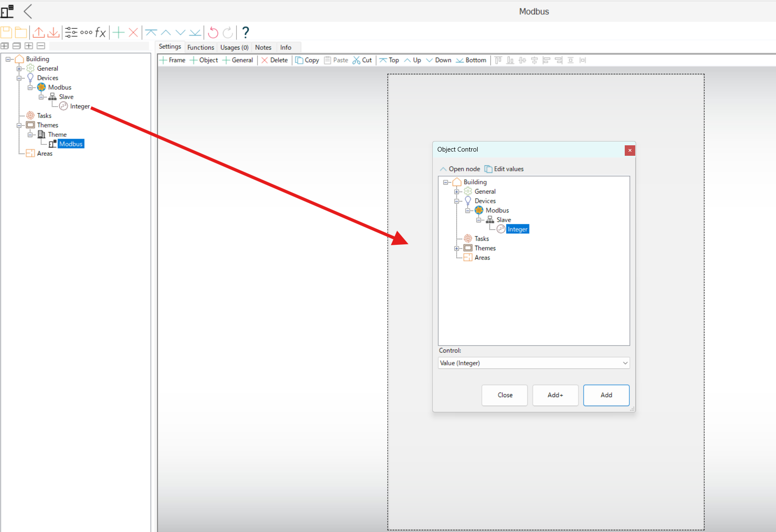Select the Tasks item in left tree
Screen dimensions: 776x532
coord(44,116)
